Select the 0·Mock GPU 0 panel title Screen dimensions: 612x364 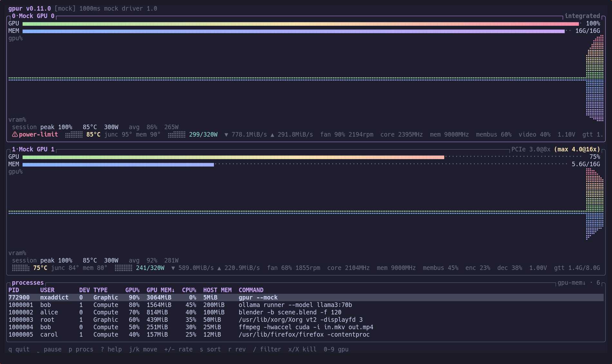(33, 16)
